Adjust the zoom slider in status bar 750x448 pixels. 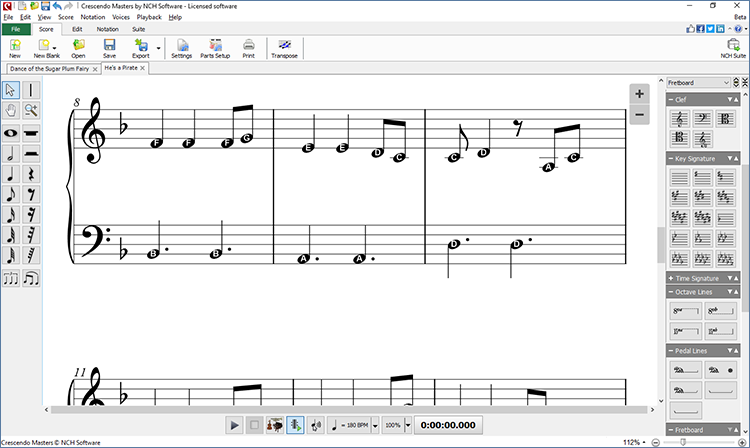point(655,442)
